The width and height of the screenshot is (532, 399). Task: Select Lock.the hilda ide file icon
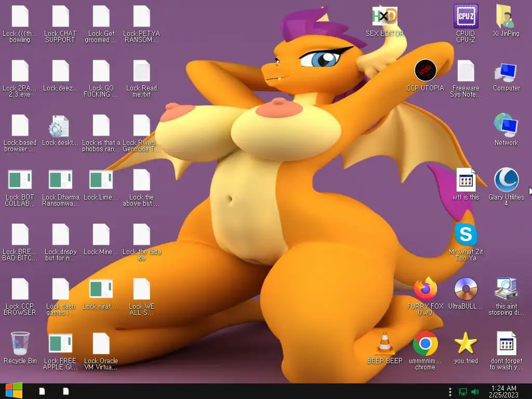click(x=141, y=234)
